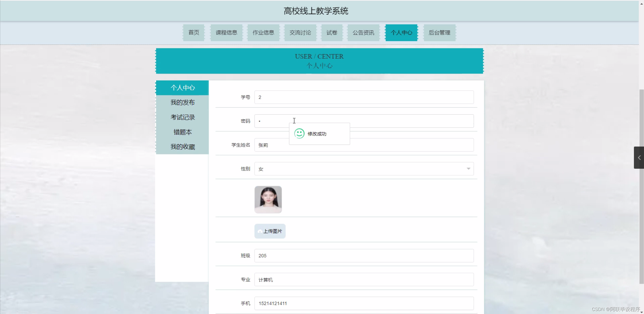
Task: Open 错题本 in the sidebar menu
Action: [x=183, y=132]
